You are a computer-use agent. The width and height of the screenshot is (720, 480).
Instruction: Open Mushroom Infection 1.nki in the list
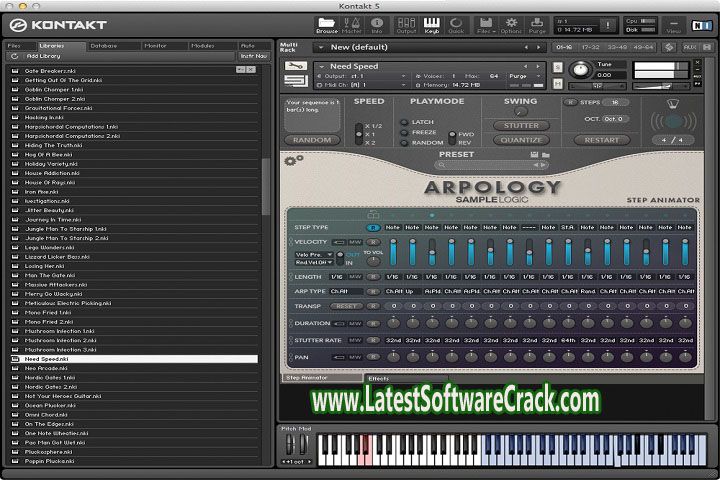[x=60, y=331]
